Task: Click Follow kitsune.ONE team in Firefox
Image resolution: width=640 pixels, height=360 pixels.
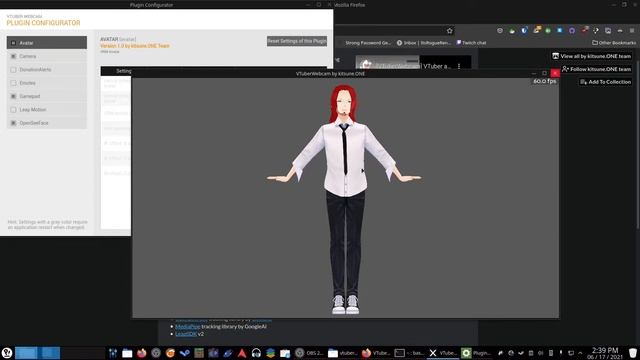Action: [x=596, y=69]
